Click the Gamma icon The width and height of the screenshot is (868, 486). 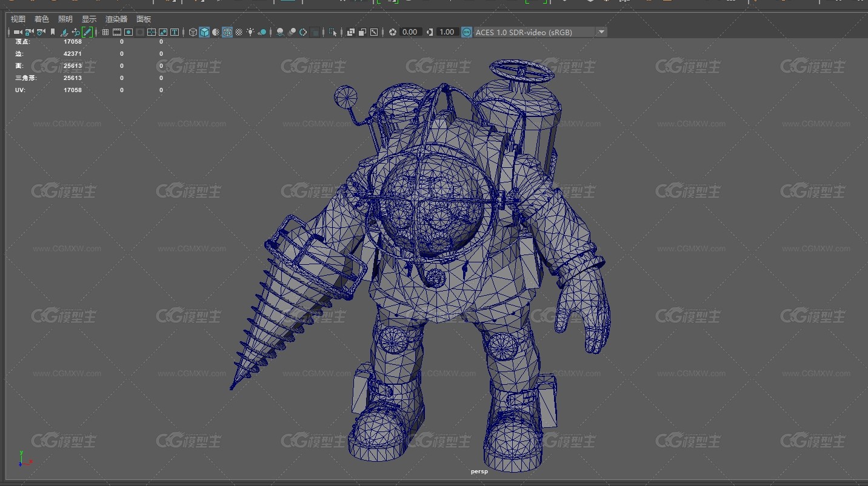(430, 32)
